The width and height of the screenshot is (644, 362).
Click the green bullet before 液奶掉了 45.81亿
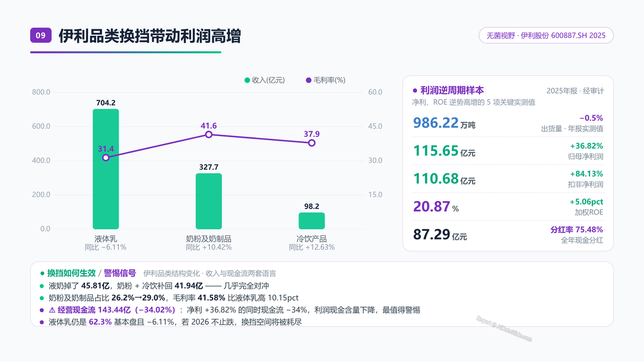(x=42, y=286)
